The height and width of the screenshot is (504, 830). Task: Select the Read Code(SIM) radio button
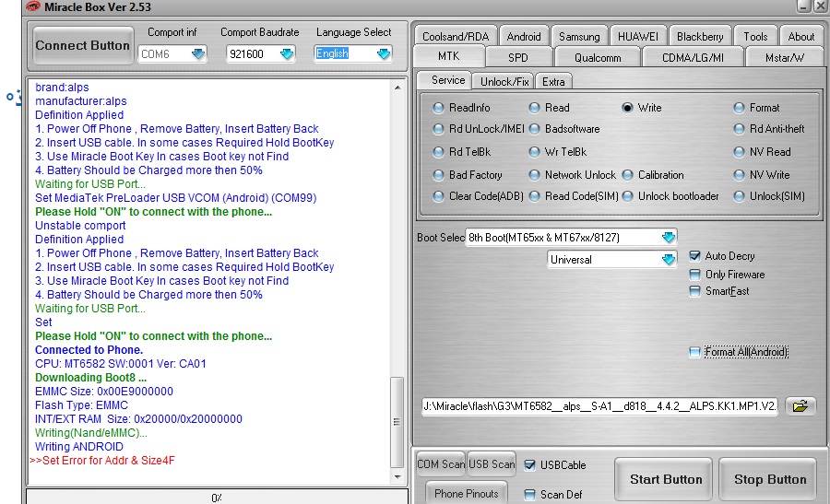pyautogui.click(x=535, y=197)
